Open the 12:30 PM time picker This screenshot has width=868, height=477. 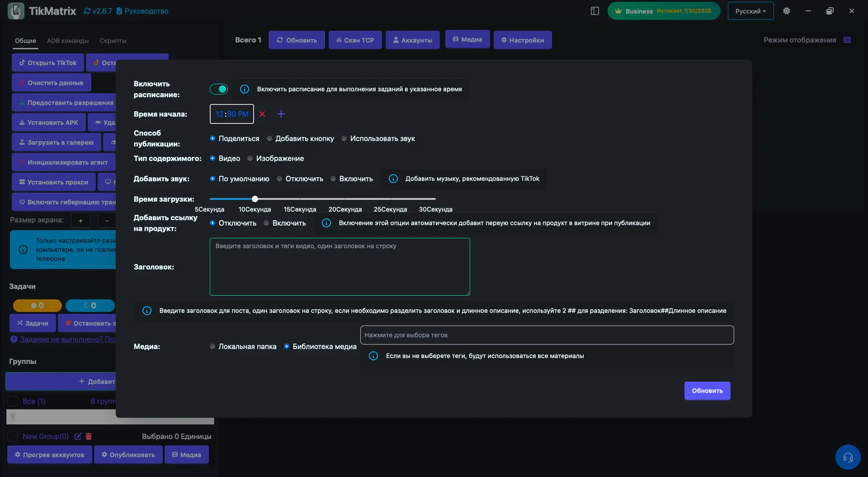(232, 114)
